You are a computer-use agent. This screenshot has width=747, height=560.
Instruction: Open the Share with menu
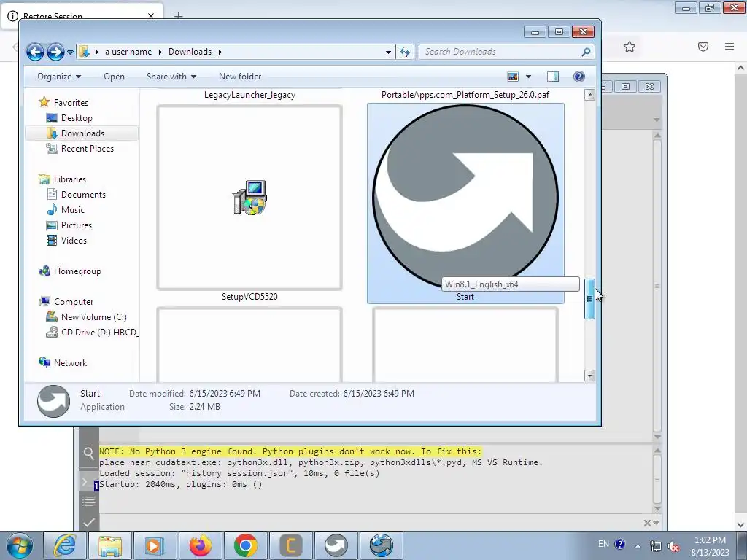click(x=171, y=77)
